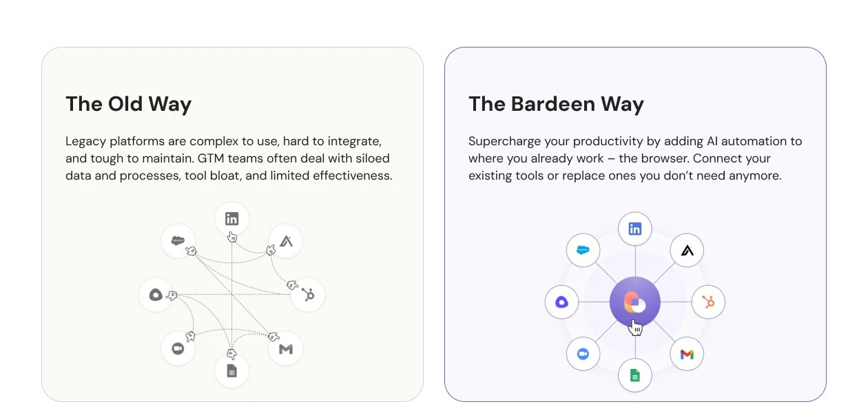Click the gray Salesforce cloud icon in Old Way
Image resolution: width=868 pixels, height=413 pixels.
point(178,241)
